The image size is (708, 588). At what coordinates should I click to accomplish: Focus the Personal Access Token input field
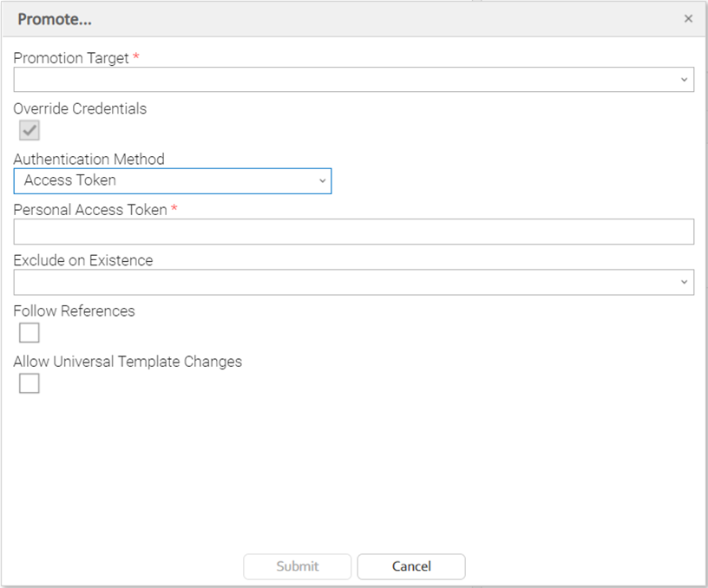(353, 232)
